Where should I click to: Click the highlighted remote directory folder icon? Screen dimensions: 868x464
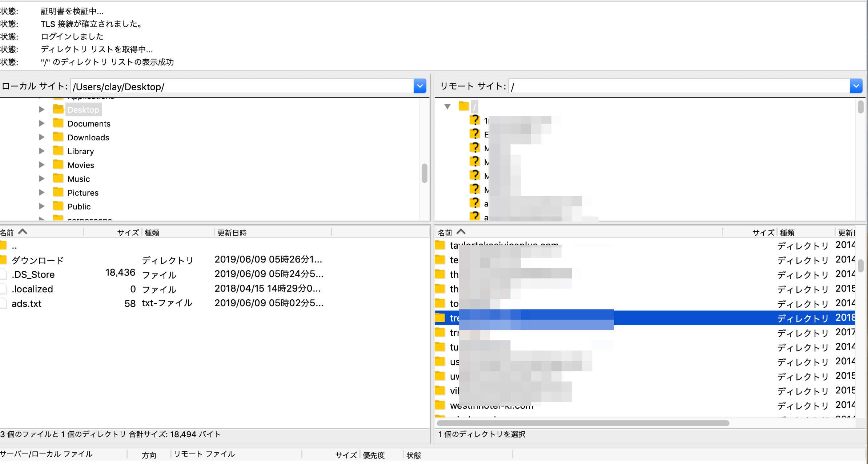440,318
